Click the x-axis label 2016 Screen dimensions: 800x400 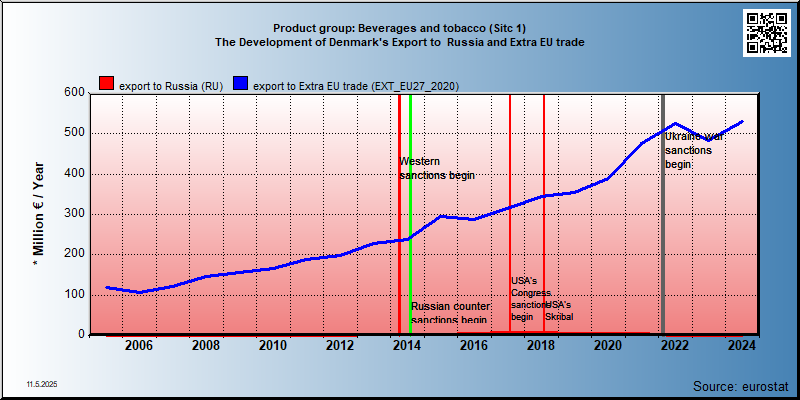[x=474, y=345]
